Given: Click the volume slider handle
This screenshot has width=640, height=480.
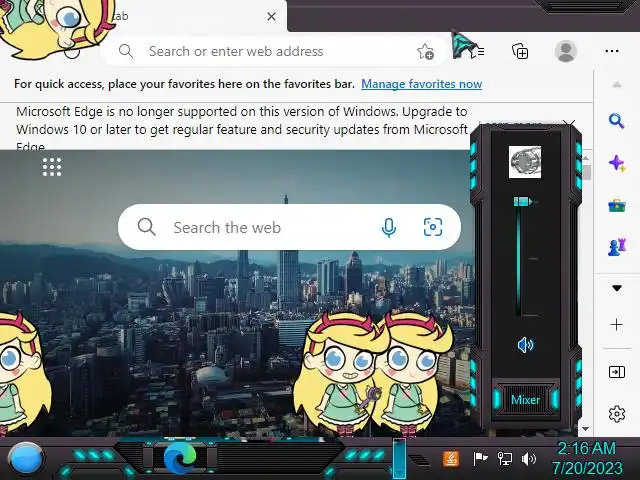Looking at the screenshot, I should tap(523, 202).
